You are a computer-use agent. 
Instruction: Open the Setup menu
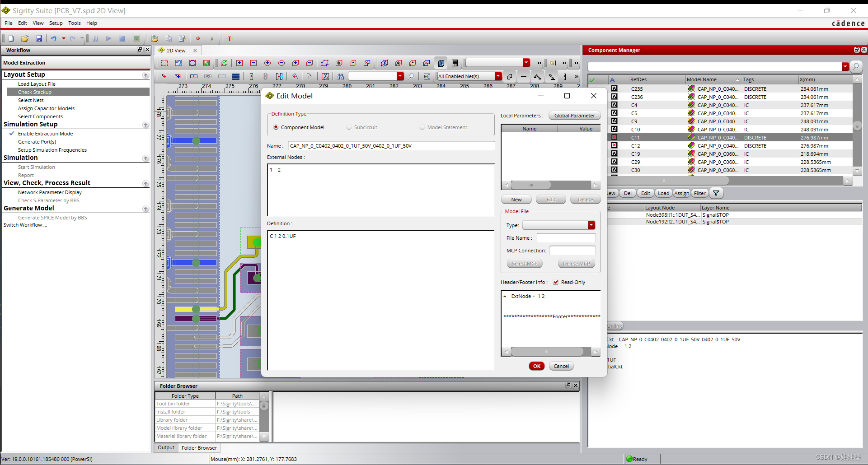(56, 23)
